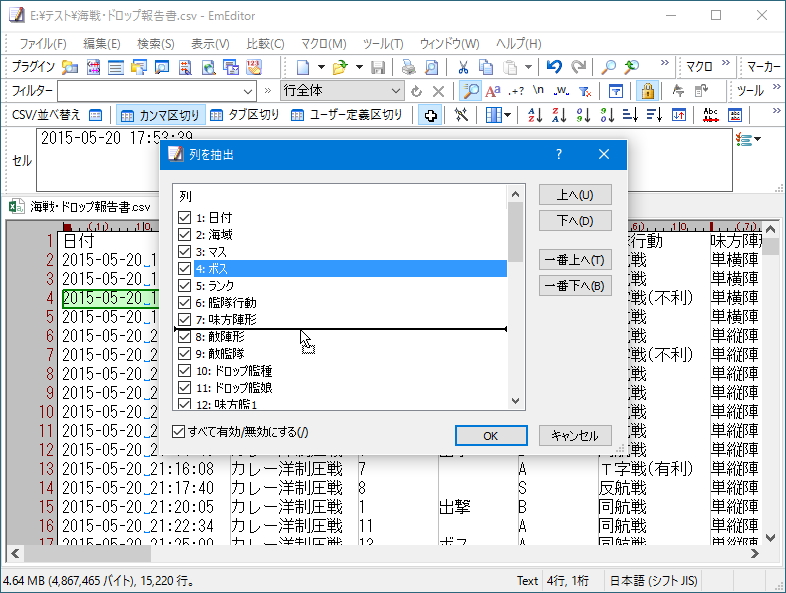Expand the New file dropdown arrow

(321, 67)
